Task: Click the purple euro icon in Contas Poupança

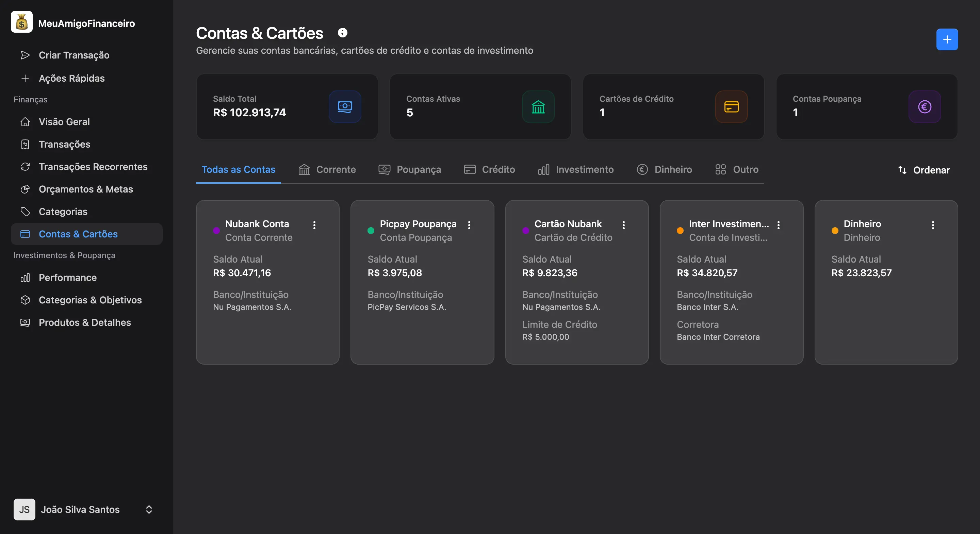Action: [925, 107]
